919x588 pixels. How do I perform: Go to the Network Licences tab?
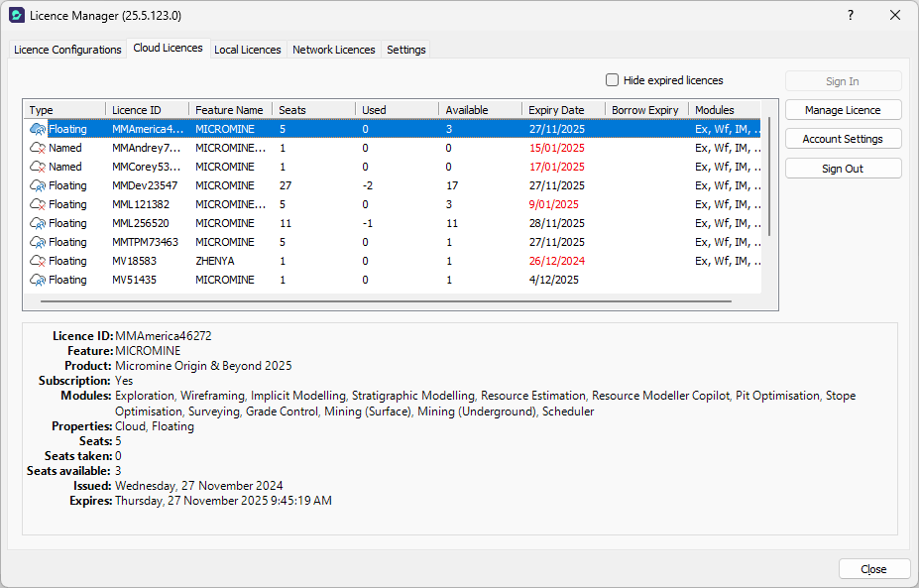(333, 50)
